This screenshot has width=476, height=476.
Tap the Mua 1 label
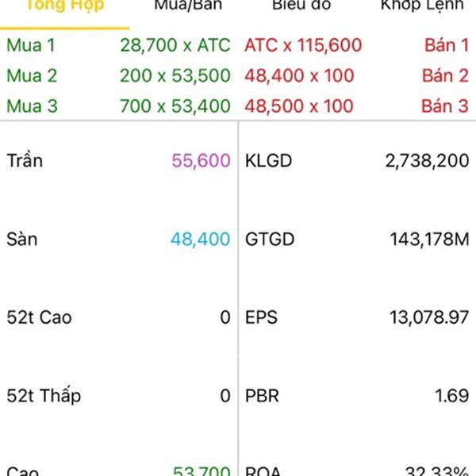[31, 45]
